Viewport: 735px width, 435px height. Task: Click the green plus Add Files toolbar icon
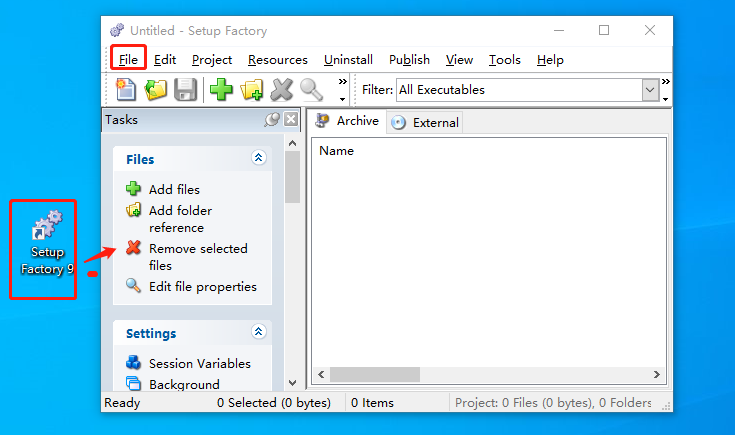pos(221,90)
